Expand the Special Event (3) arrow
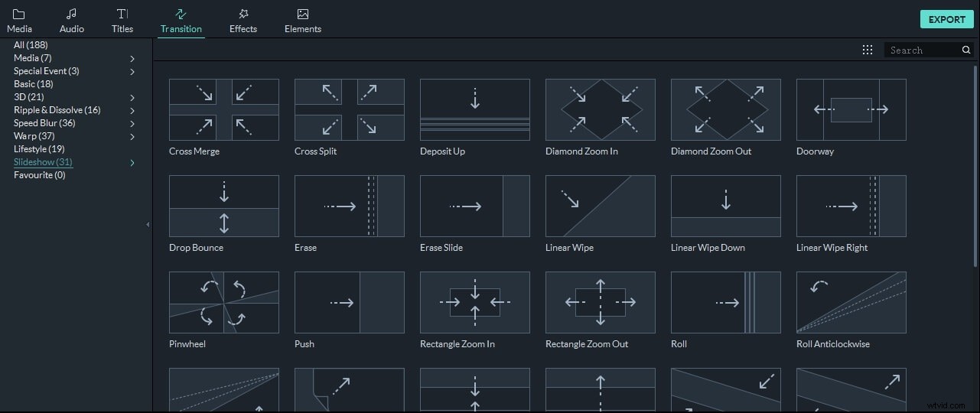The image size is (980, 413). [x=132, y=71]
